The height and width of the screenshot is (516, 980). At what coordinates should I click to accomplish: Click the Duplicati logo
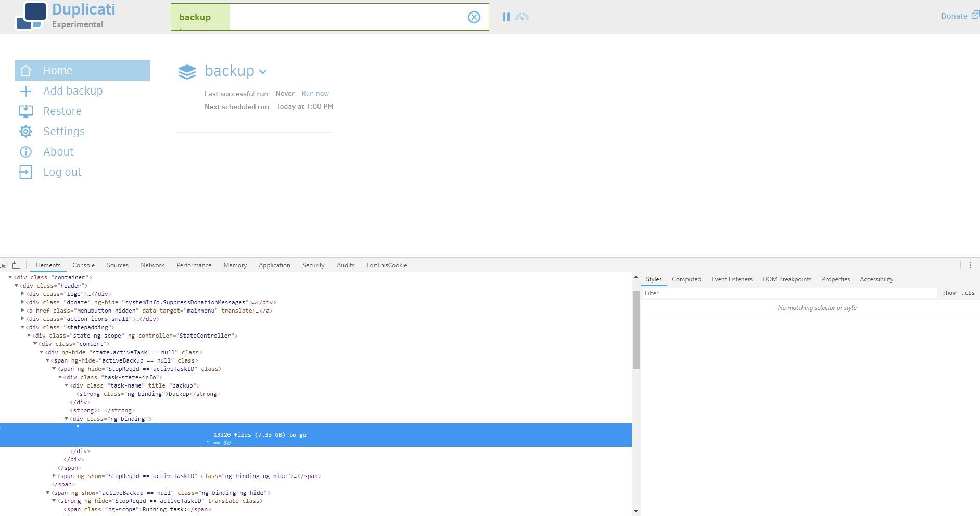point(32,16)
